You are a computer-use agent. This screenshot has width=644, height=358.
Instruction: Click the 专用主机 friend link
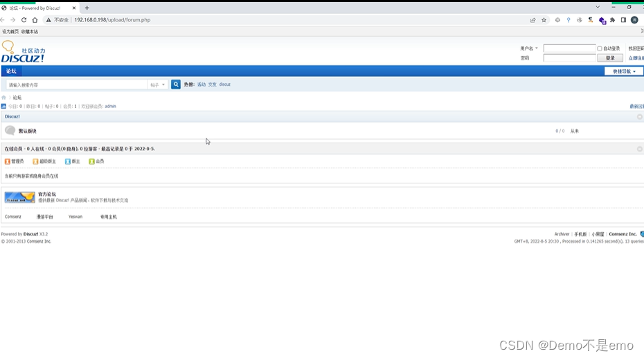[x=109, y=217]
